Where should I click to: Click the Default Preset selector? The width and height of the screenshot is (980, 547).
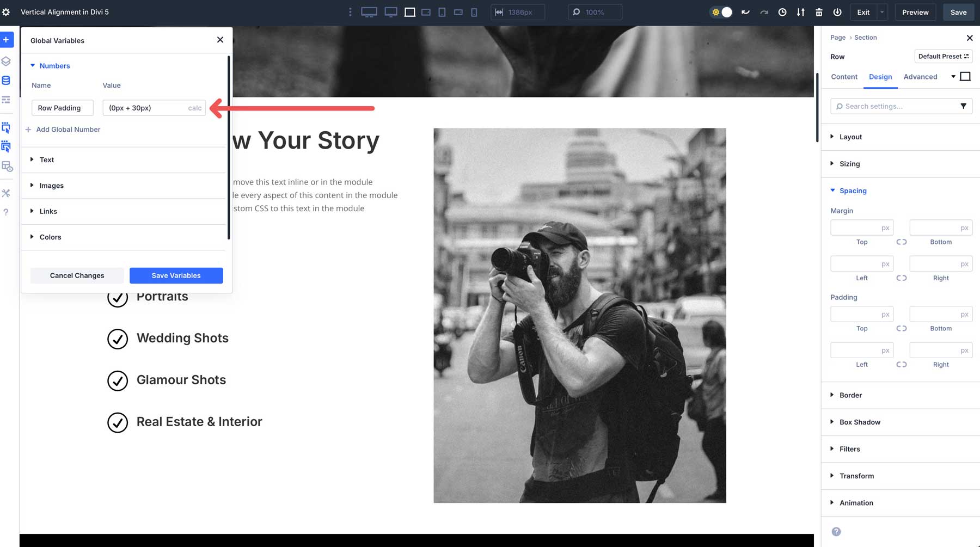tap(944, 56)
